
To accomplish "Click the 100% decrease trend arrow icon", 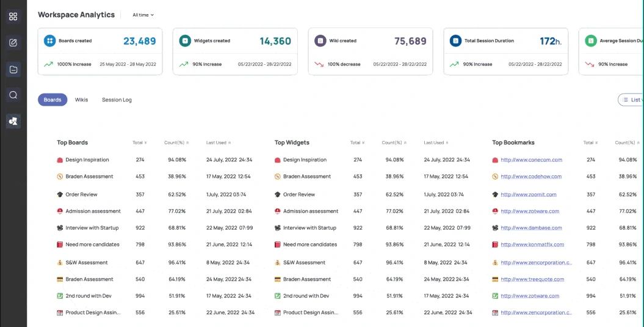I will (319, 64).
